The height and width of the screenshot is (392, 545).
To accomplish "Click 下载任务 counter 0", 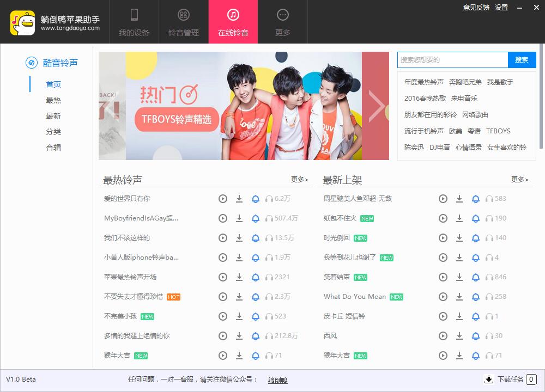I will pyautogui.click(x=531, y=379).
